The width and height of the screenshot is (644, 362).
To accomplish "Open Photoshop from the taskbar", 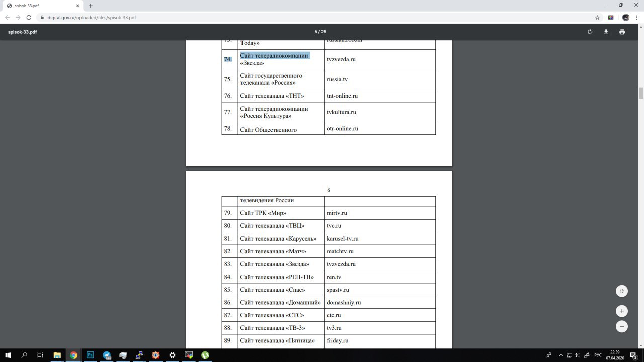I will click(x=90, y=355).
